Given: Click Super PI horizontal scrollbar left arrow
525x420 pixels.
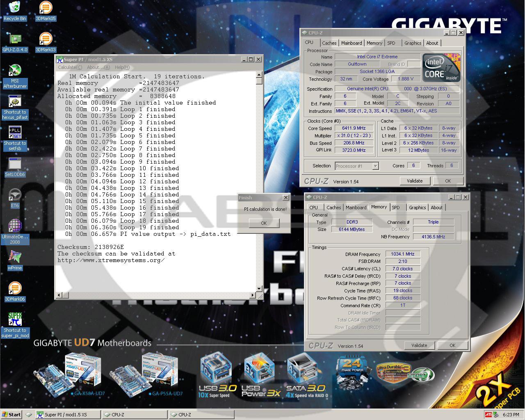Looking at the screenshot, I should pos(59,295).
